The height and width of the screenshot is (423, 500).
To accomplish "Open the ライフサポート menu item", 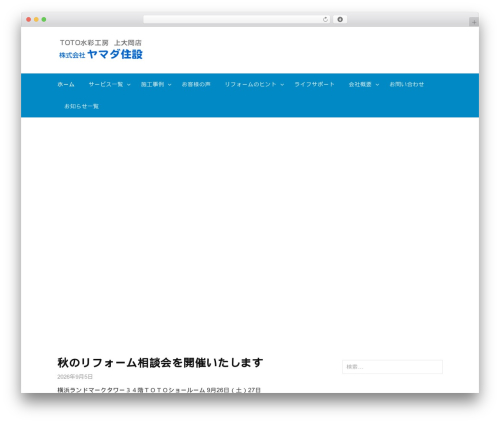I will point(314,84).
